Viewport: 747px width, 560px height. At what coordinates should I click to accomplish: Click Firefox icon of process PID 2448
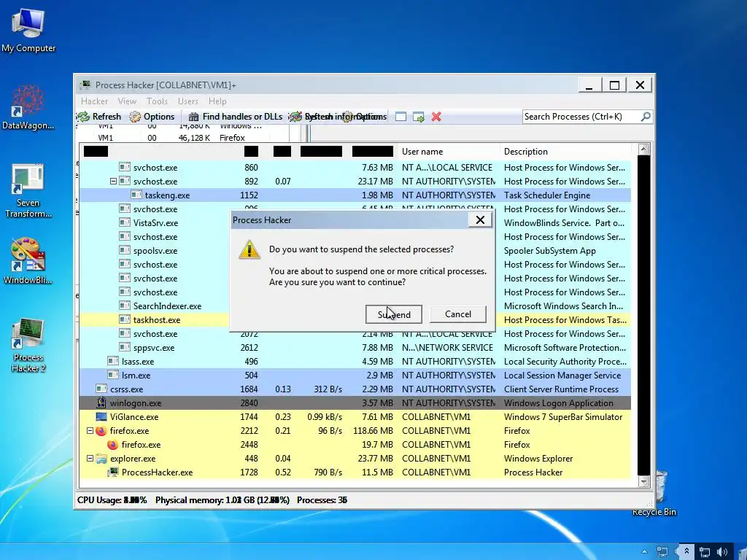pyautogui.click(x=113, y=444)
